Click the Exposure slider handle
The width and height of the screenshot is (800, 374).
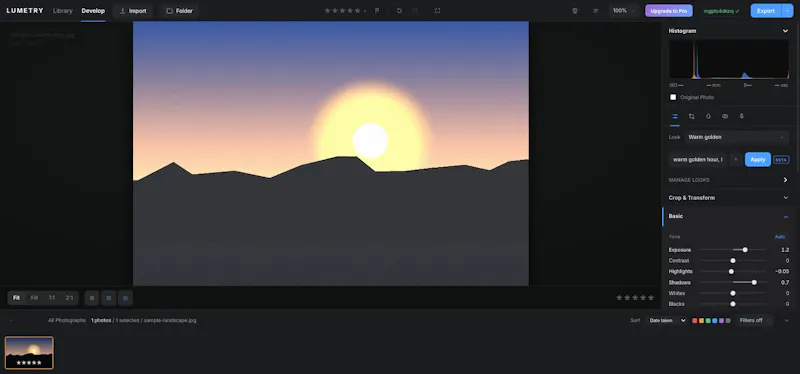[745, 250]
